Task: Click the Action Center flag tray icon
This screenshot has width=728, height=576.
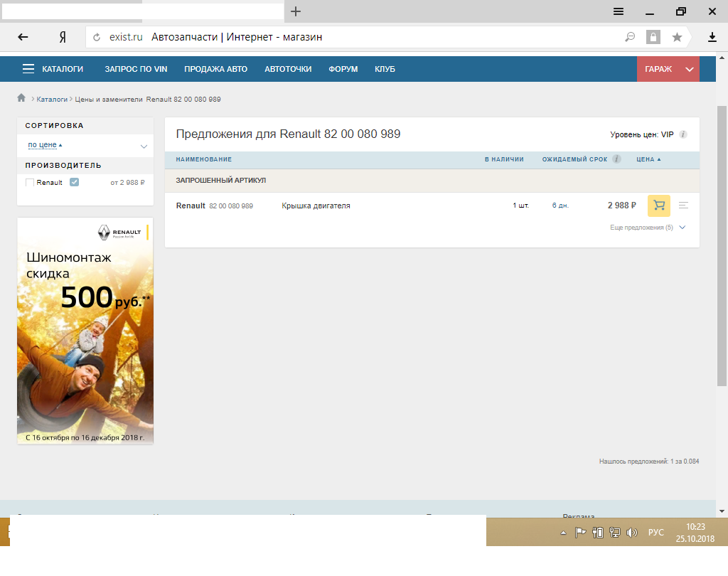Action: coord(580,533)
